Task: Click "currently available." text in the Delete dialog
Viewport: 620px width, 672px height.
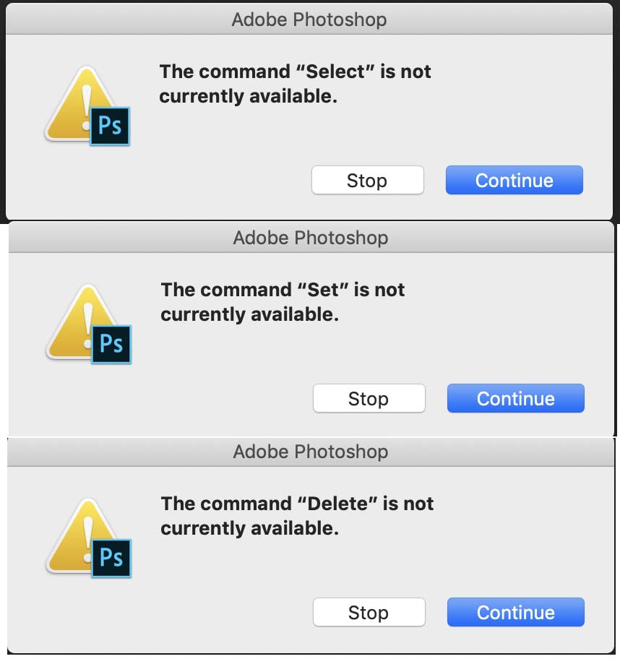Action: (x=249, y=527)
